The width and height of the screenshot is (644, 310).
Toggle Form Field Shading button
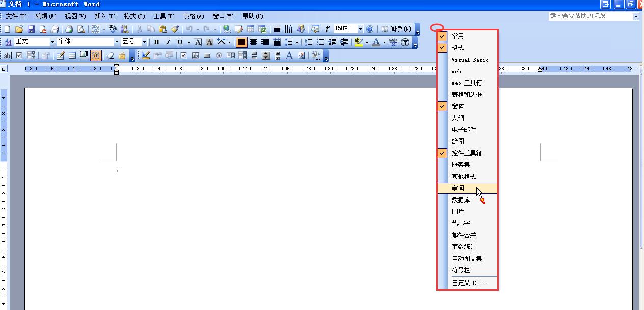point(96,55)
